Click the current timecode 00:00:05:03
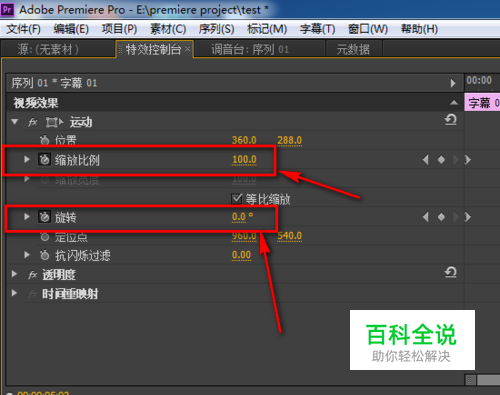The image size is (500, 395). (43, 393)
